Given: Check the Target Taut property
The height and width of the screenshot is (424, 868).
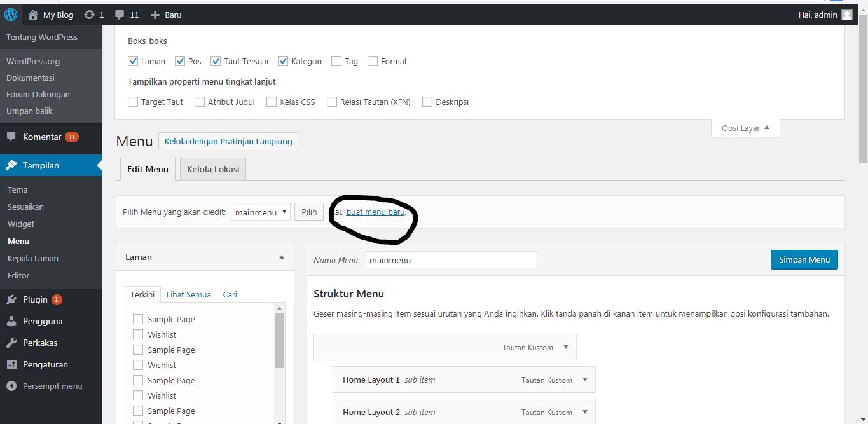Looking at the screenshot, I should pyautogui.click(x=133, y=102).
